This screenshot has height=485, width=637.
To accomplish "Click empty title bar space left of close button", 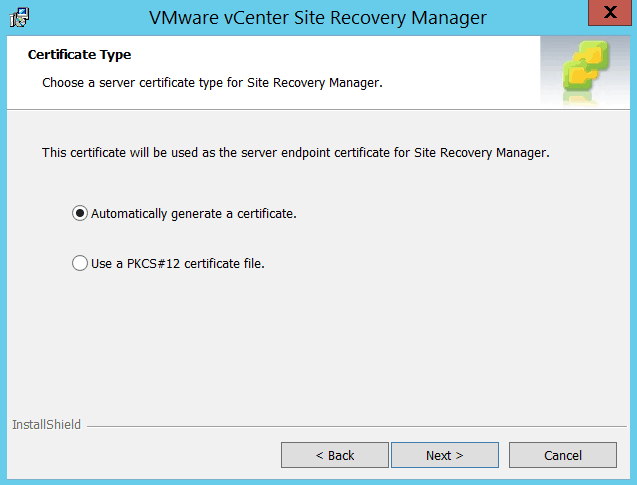I will [x=540, y=17].
